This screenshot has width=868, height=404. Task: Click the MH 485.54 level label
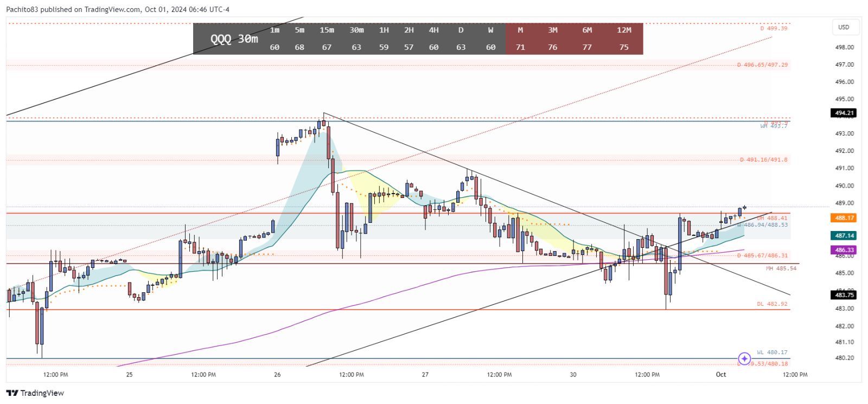click(x=781, y=268)
